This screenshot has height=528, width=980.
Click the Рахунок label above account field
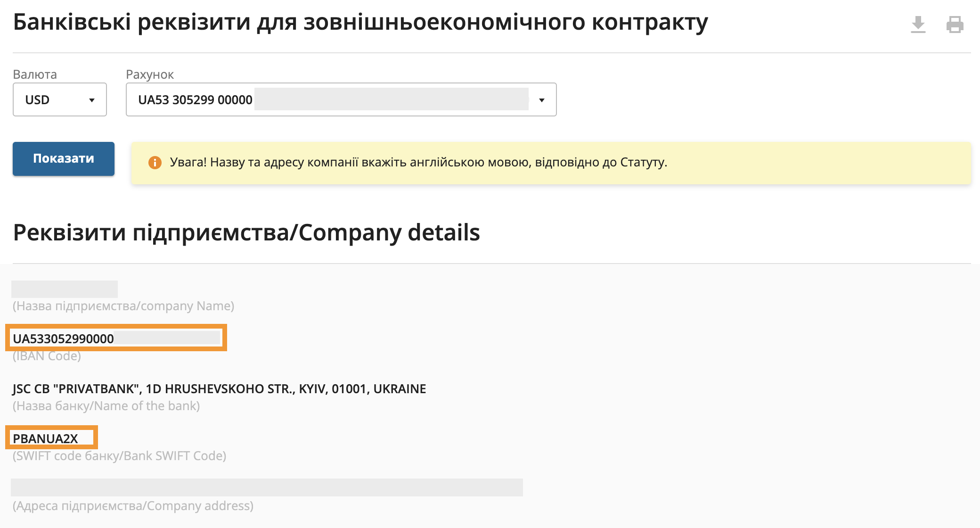(x=150, y=74)
